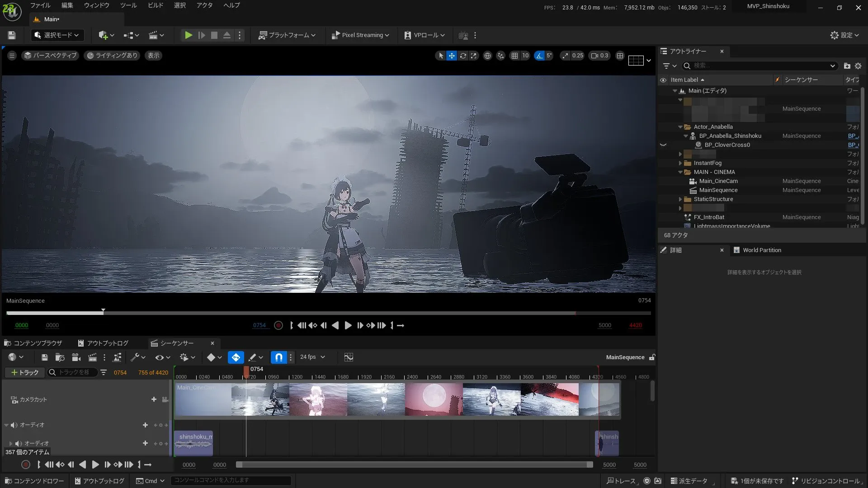The image size is (868, 488).
Task: Click the save icon in the Sequencer toolbar
Action: click(44, 357)
